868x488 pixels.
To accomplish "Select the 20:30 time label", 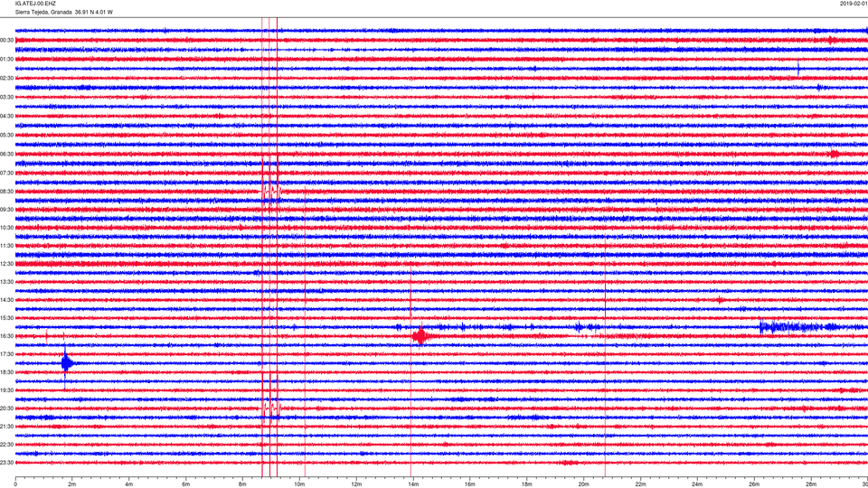I will [6, 408].
